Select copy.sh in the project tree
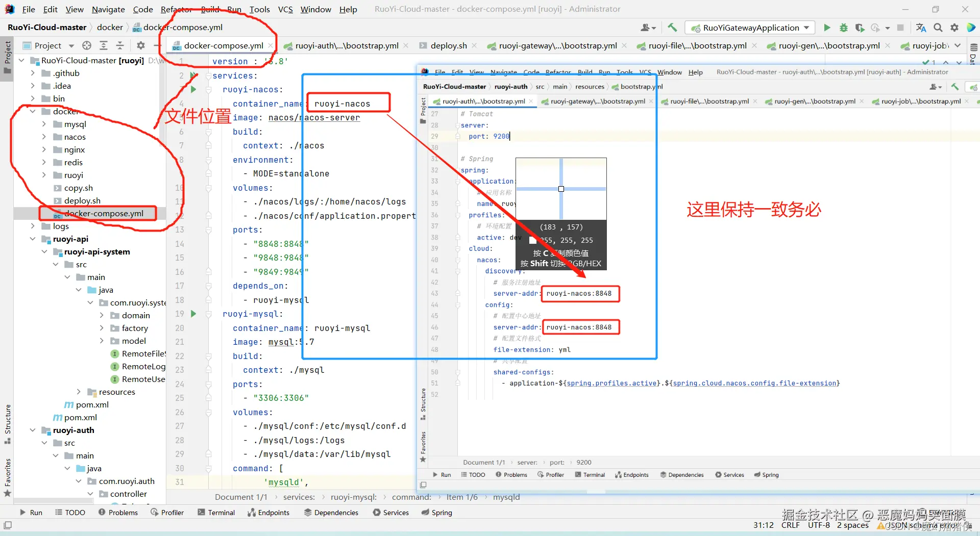980x536 pixels. click(79, 188)
